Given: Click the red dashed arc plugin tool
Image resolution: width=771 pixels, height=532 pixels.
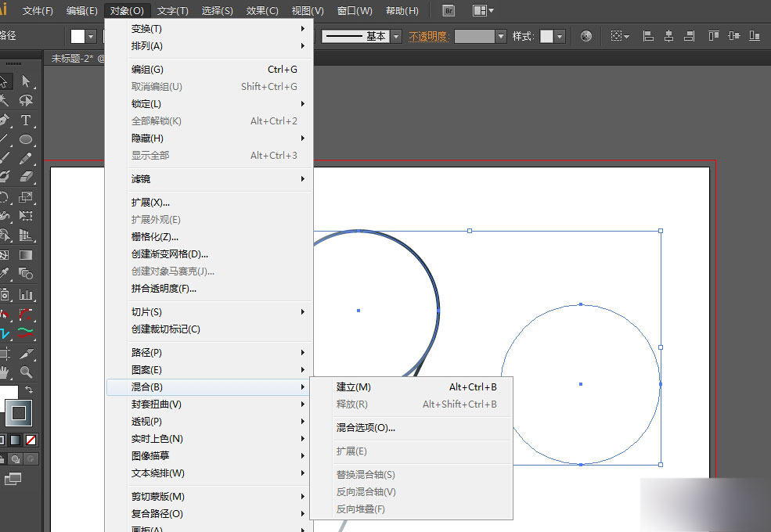Looking at the screenshot, I should pos(26,315).
